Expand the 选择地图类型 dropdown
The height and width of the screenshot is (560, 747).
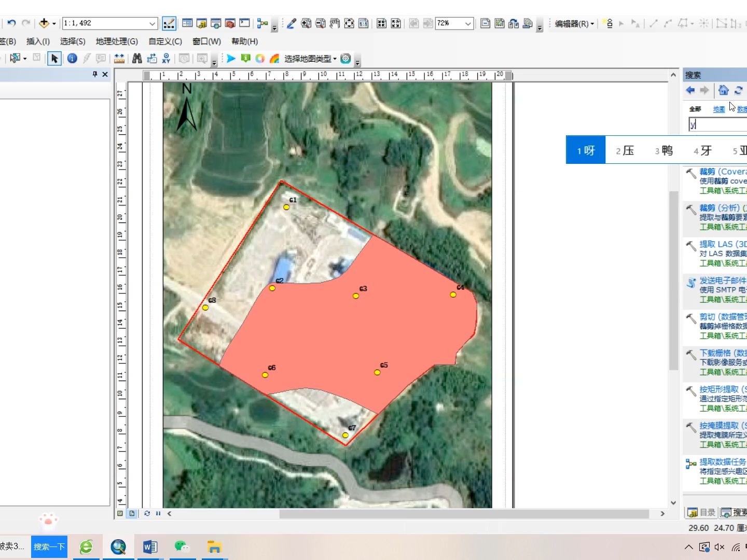pos(335,58)
